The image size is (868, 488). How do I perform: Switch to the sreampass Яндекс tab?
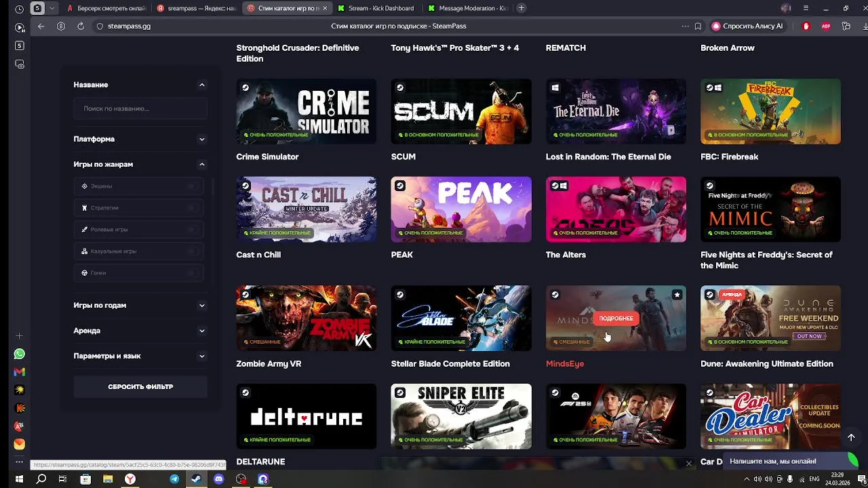coord(197,8)
